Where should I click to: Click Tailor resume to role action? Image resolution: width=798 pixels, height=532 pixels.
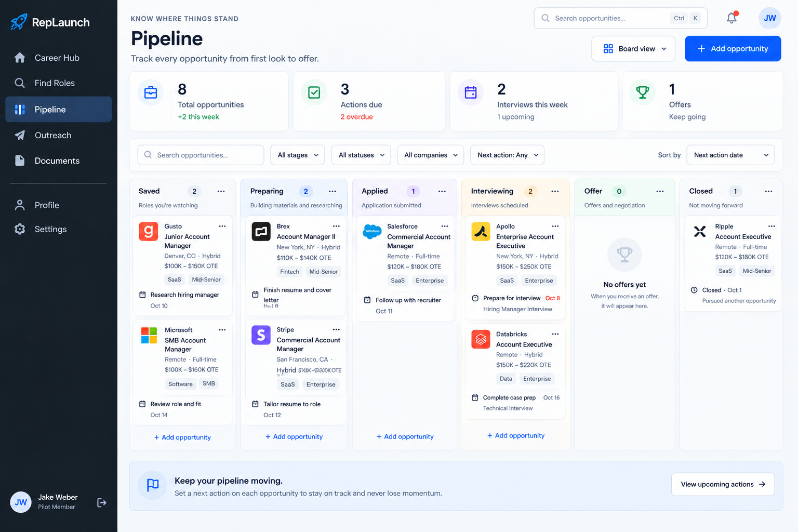pos(292,404)
